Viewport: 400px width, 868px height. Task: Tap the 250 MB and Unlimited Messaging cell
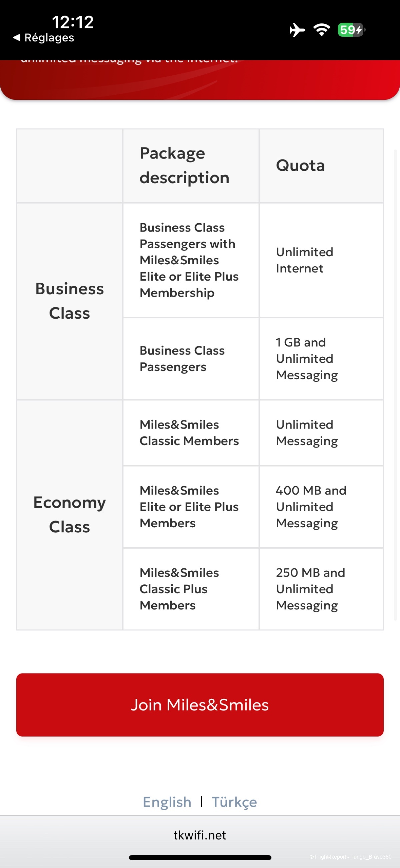click(321, 589)
